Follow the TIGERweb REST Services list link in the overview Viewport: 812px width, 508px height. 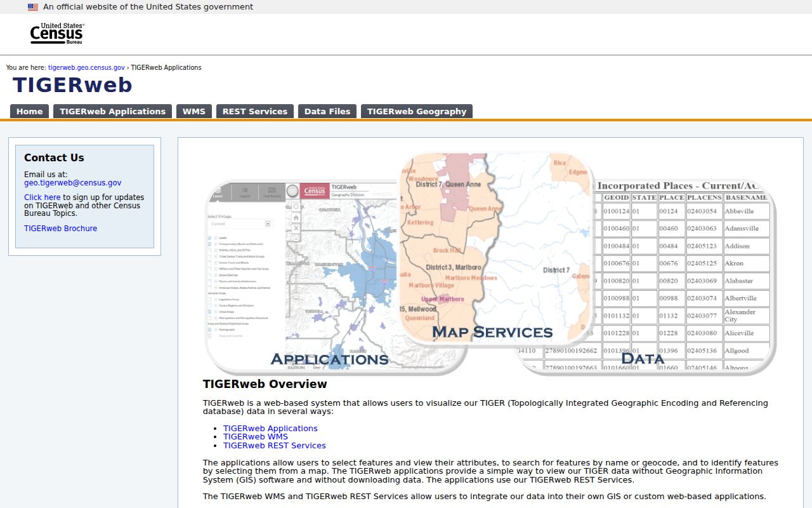275,446
